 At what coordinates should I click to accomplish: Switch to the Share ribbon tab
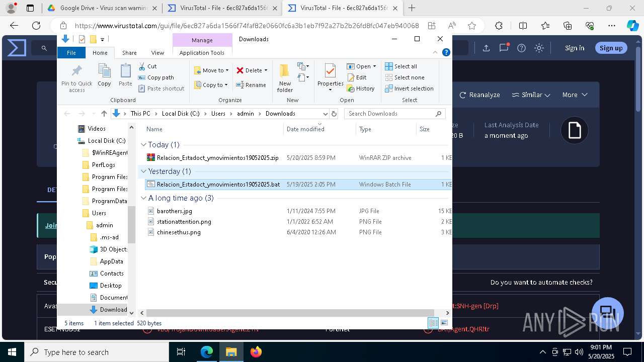coord(129,53)
